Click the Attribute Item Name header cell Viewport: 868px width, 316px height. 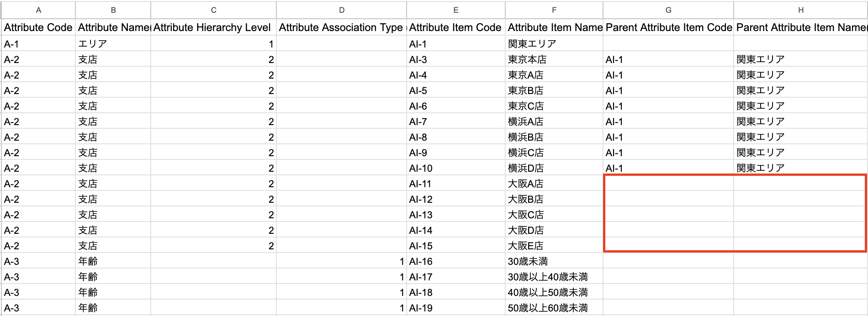point(554,27)
